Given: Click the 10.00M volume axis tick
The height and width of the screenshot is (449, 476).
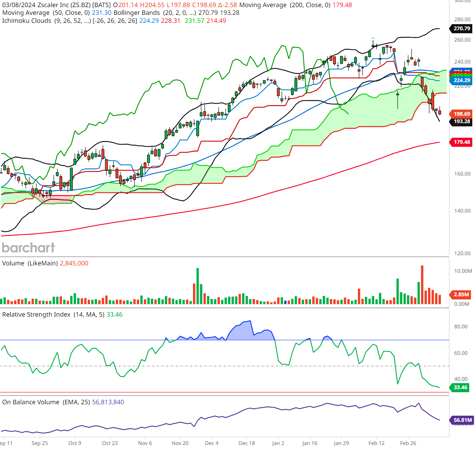Looking at the screenshot, I should pos(463,271).
